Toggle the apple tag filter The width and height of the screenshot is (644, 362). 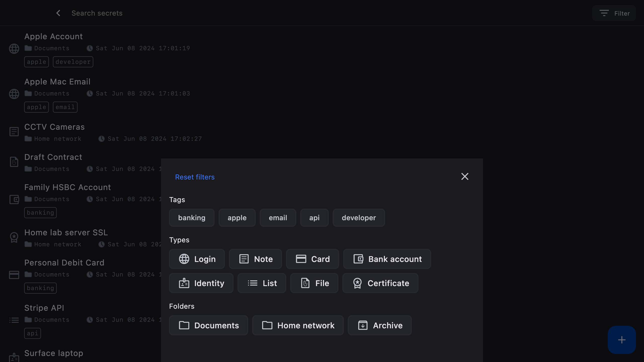click(x=237, y=218)
